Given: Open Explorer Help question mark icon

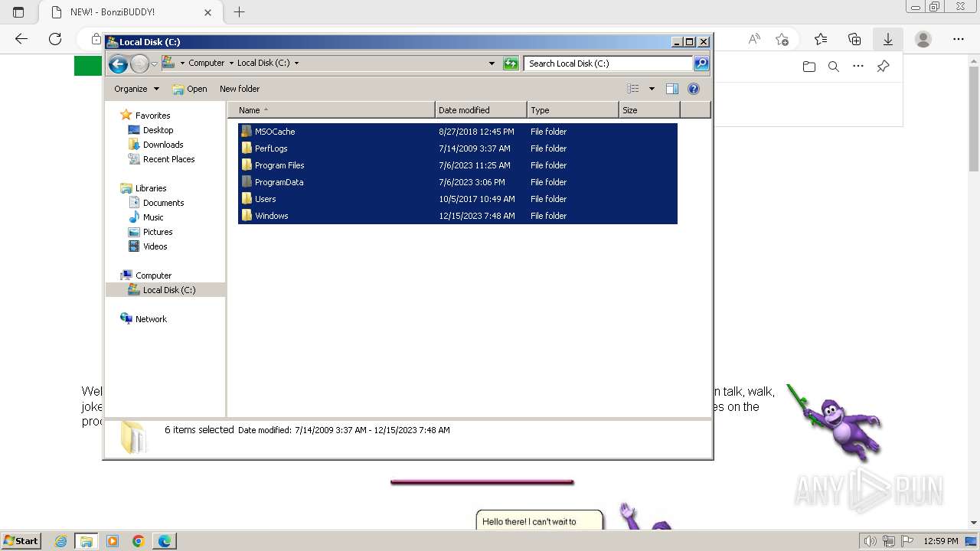Looking at the screenshot, I should click(x=694, y=89).
